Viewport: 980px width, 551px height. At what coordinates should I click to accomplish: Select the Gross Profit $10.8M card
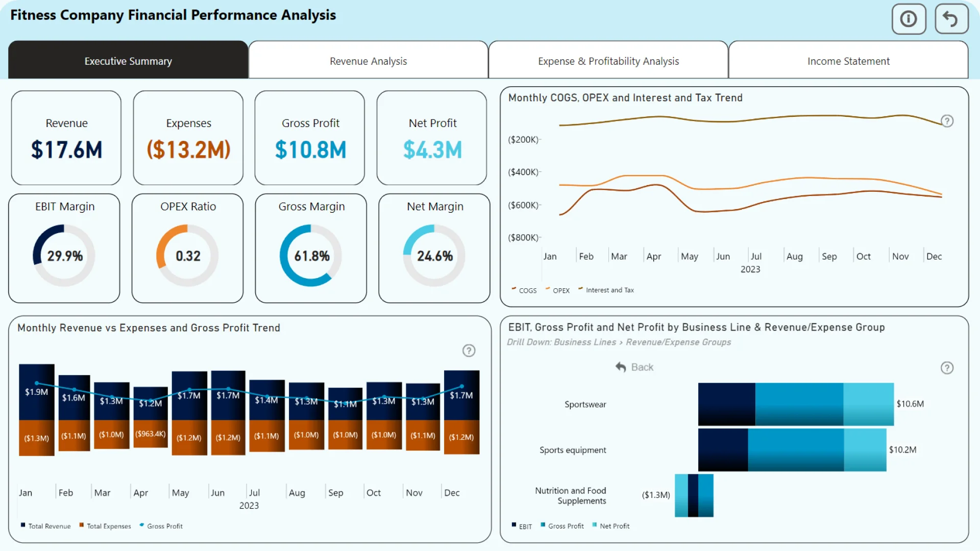point(310,138)
